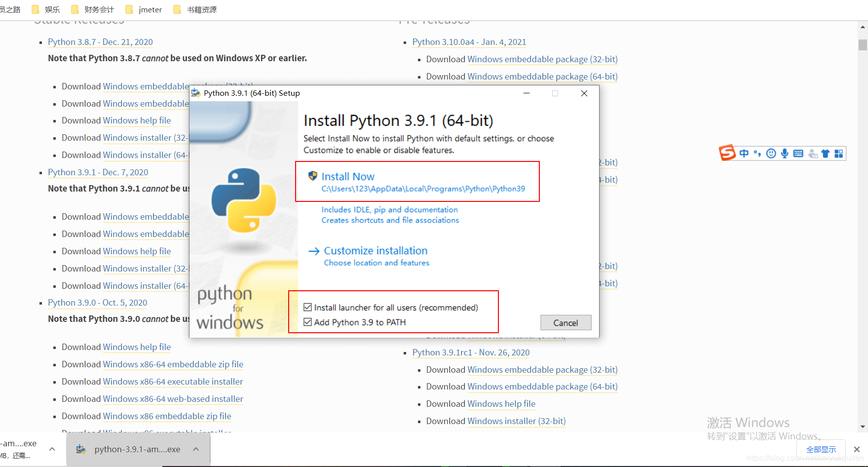Open the Python 3.10.0a4 - Jan. 4, 2021 link
The image size is (868, 467).
[469, 42]
